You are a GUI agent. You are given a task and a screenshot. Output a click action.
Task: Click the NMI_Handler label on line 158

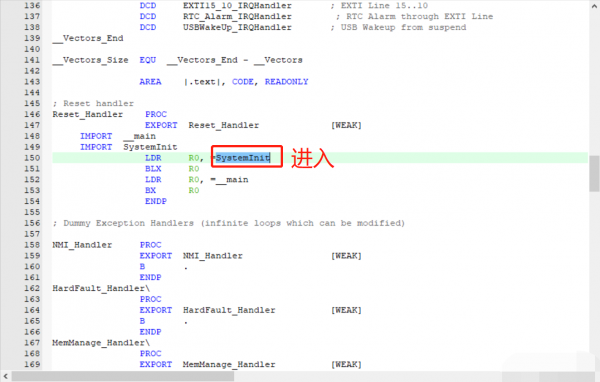coord(82,245)
